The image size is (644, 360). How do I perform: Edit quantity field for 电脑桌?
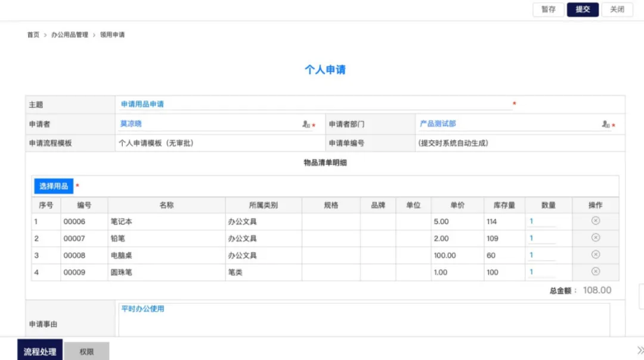(541, 255)
